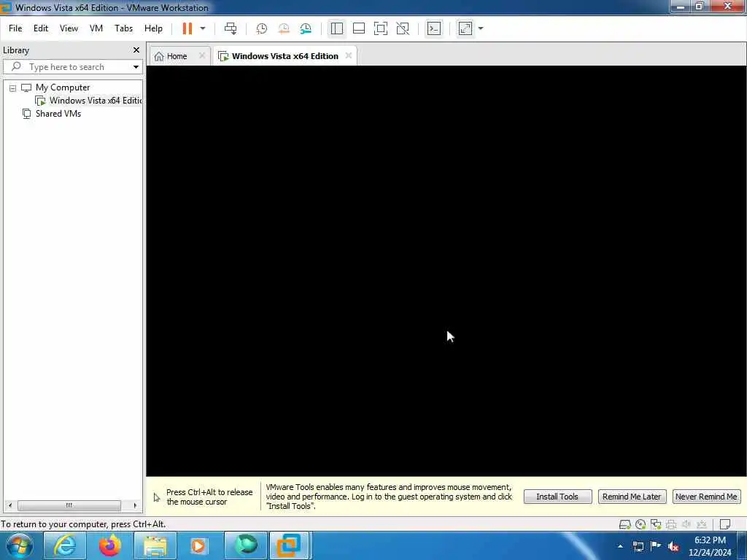Open the Help menu
The image size is (747, 560).
pos(153,28)
